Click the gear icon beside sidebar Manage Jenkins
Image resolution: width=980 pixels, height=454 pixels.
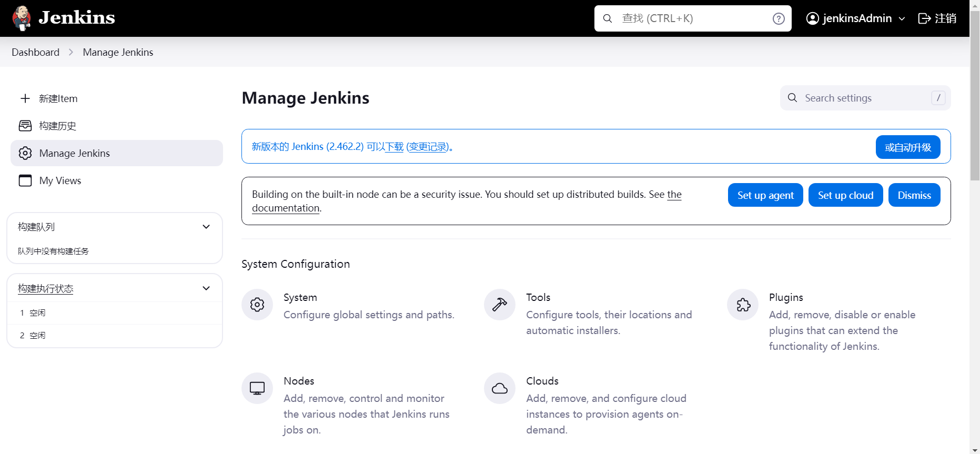tap(25, 153)
